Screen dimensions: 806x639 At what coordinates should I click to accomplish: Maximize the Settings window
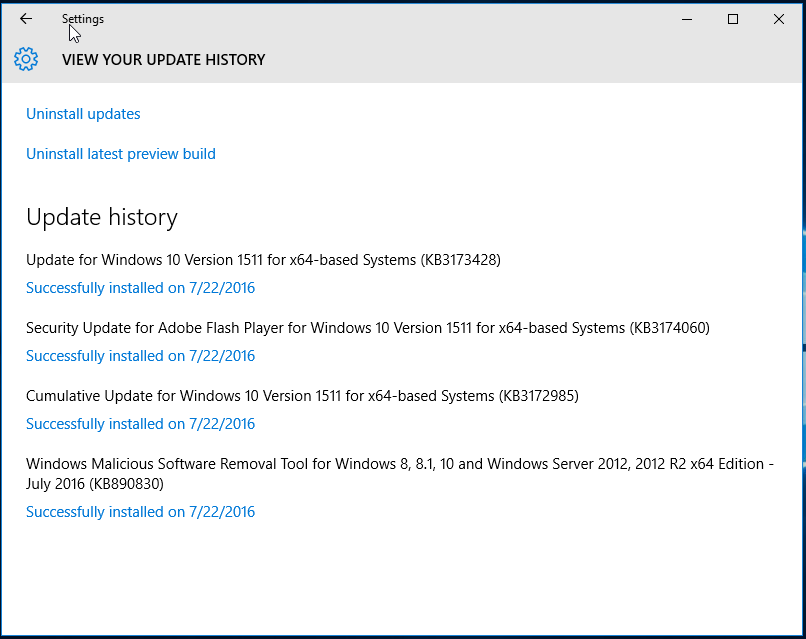coord(733,20)
